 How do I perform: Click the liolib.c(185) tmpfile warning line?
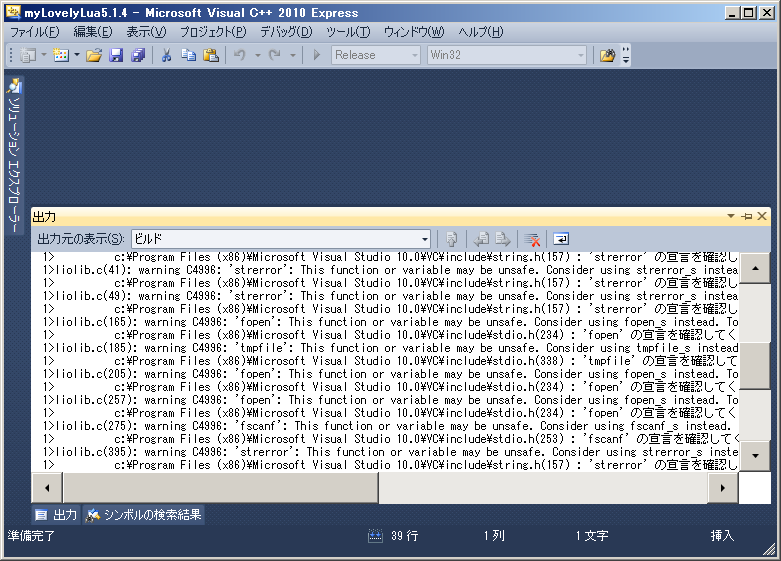coord(390,348)
